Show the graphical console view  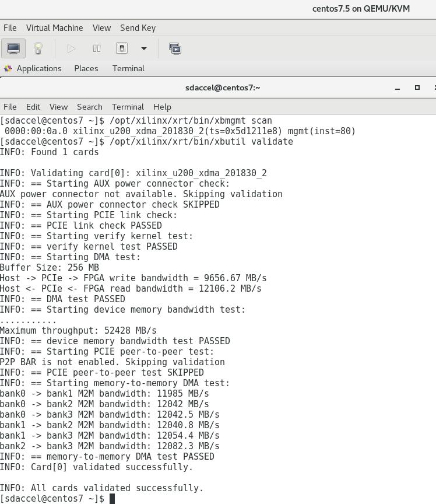tap(13, 48)
